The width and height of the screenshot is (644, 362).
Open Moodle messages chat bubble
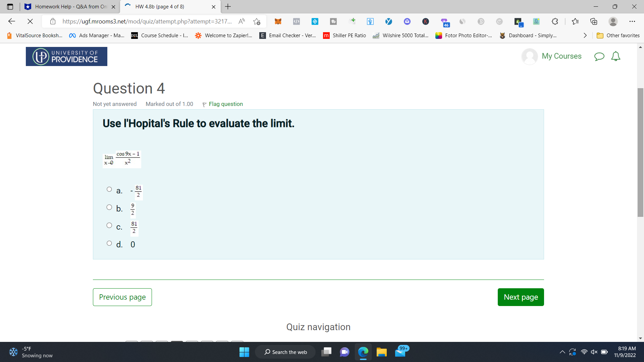(599, 56)
